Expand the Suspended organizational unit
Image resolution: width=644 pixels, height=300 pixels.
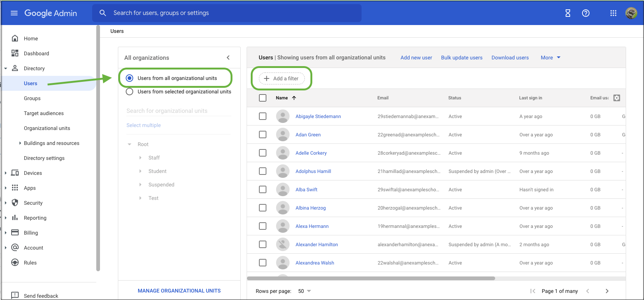click(140, 185)
